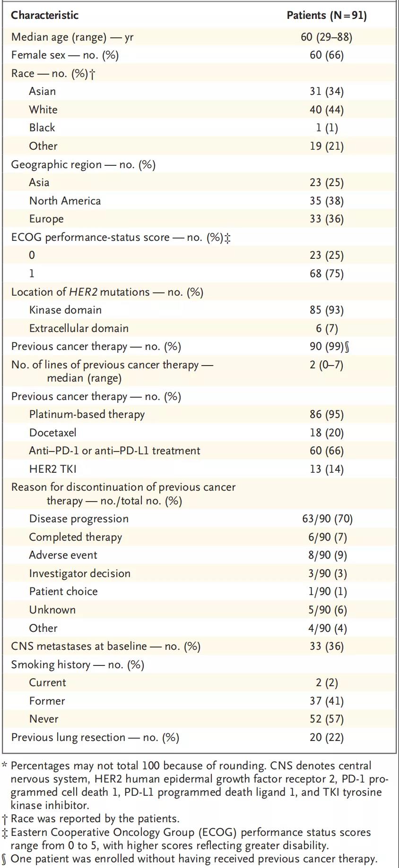Click the 'Race was reported by the patients' footnote

pos(95,818)
